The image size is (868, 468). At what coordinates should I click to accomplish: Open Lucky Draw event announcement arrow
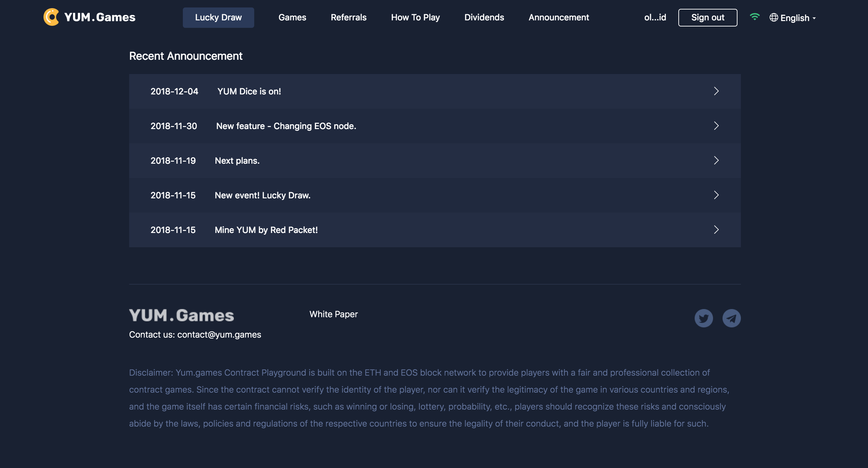point(716,195)
